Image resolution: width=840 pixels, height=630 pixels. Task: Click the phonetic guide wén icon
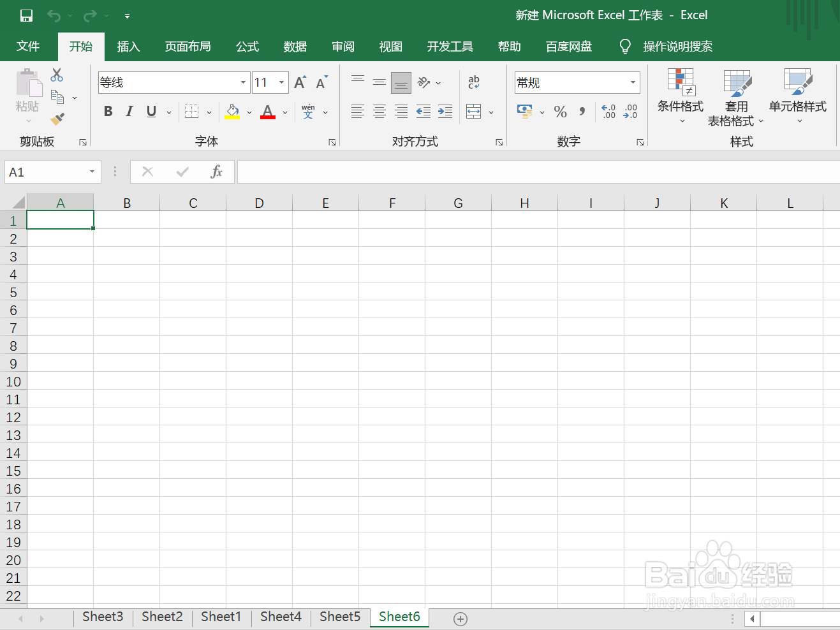(308, 112)
